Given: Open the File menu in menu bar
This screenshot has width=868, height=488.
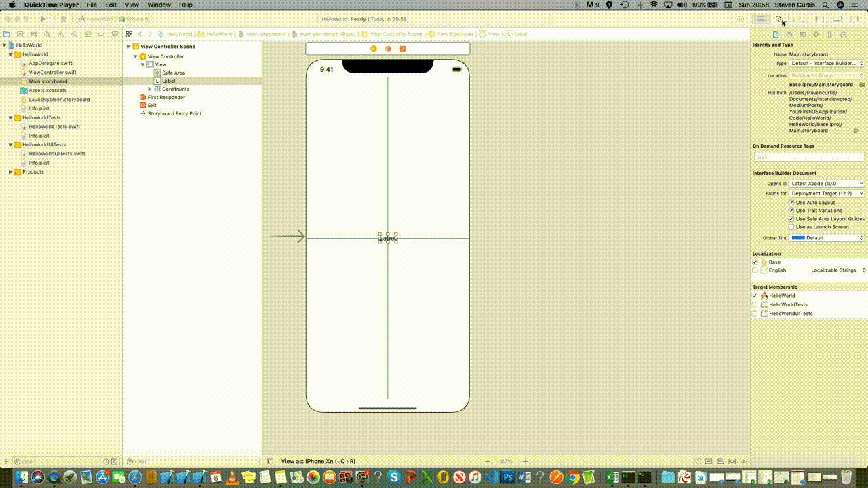Looking at the screenshot, I should pos(92,5).
